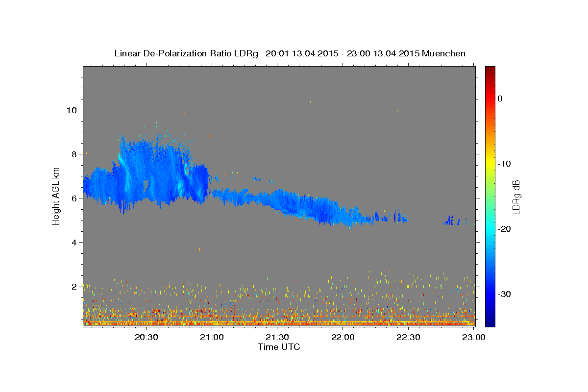Screen dimensions: 588x392
Task: Click the colorbar value "0"
Action: [500, 98]
